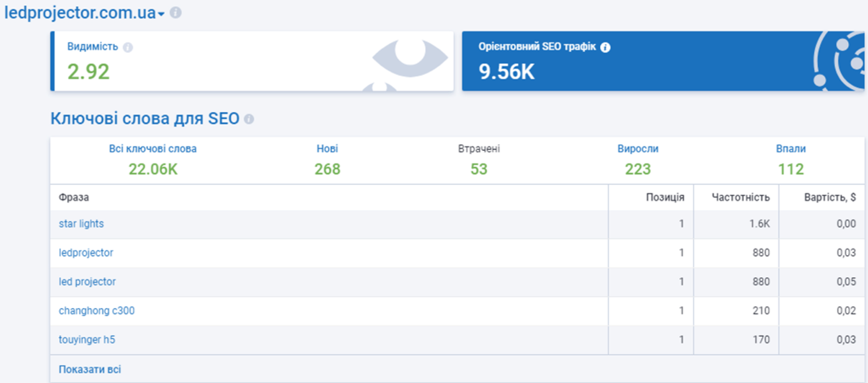Open the Виросли keywords tab
868x383 pixels.
click(x=638, y=149)
